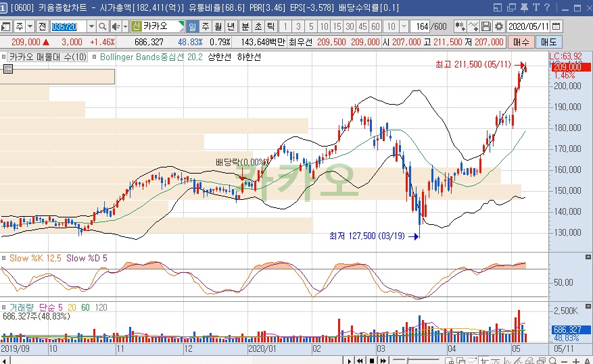Image resolution: width=593 pixels, height=364 pixels.
Task: Click the T font icon in title bar
Action: (x=536, y=7)
